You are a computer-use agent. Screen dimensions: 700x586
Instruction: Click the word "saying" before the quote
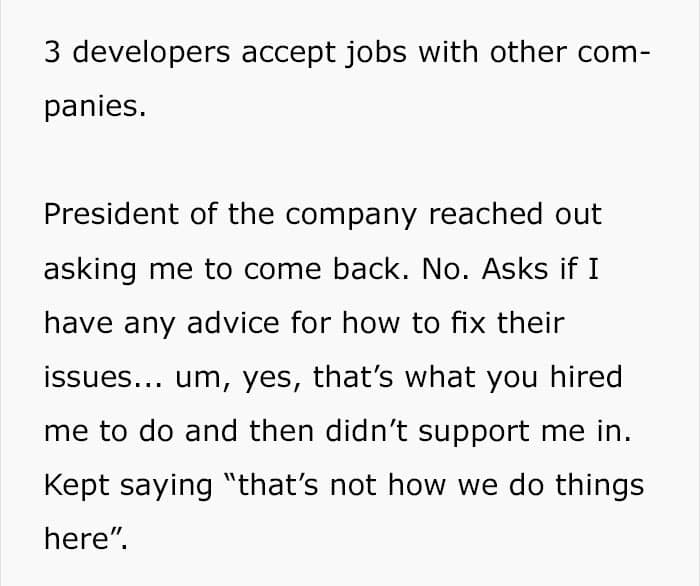tap(169, 486)
